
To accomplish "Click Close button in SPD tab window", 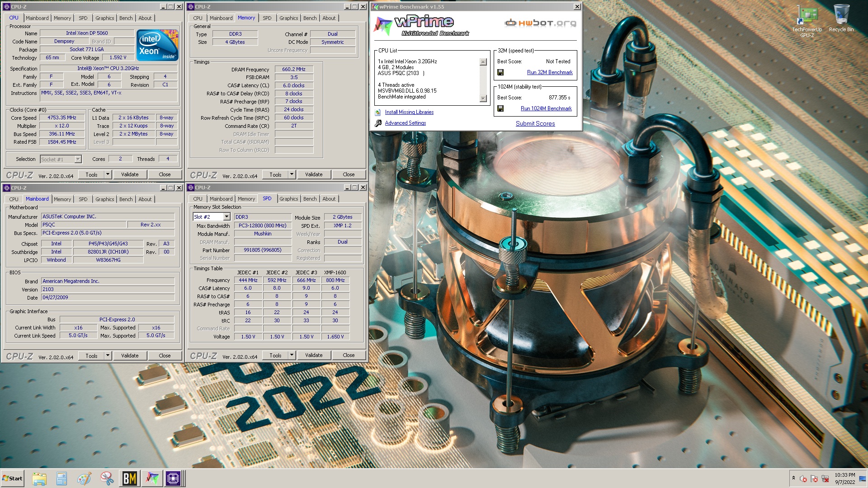I will 349,356.
